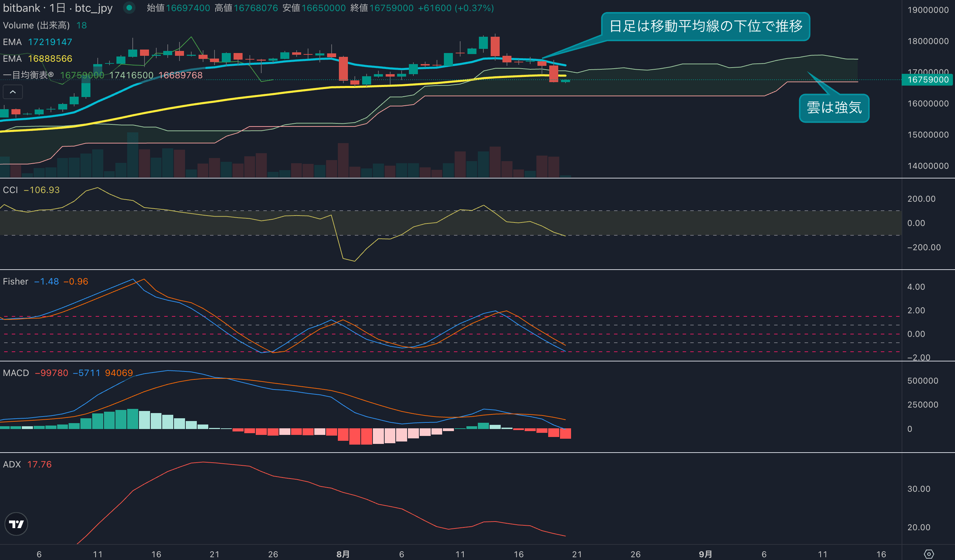Select the bitbank btc_jpy symbol title
Screen dimensions: 955x560
click(x=58, y=8)
